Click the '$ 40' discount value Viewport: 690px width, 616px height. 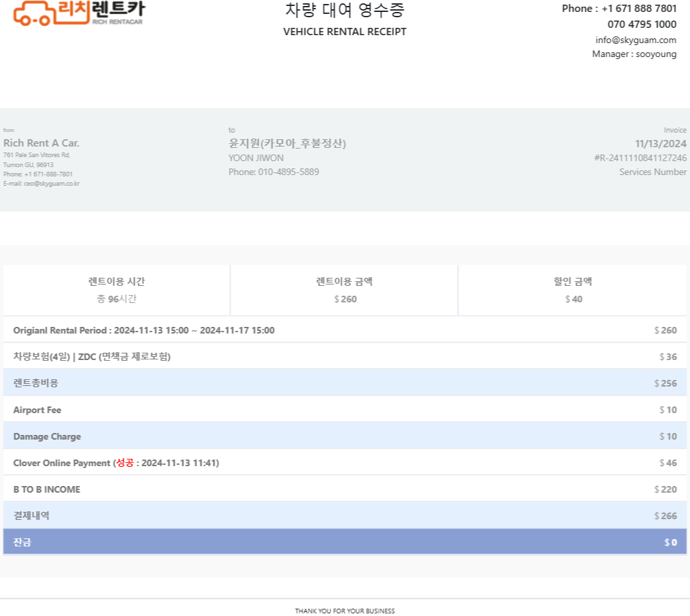574,299
